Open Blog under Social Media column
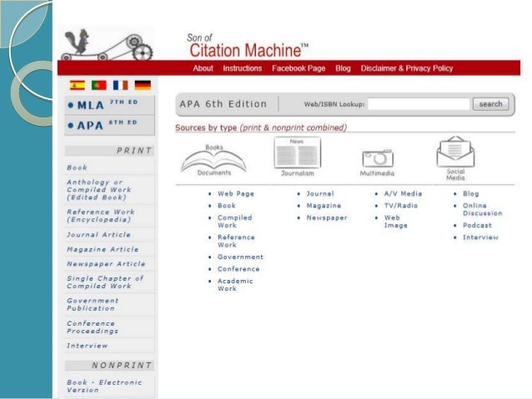Image resolution: width=532 pixels, height=399 pixels. pyautogui.click(x=471, y=193)
